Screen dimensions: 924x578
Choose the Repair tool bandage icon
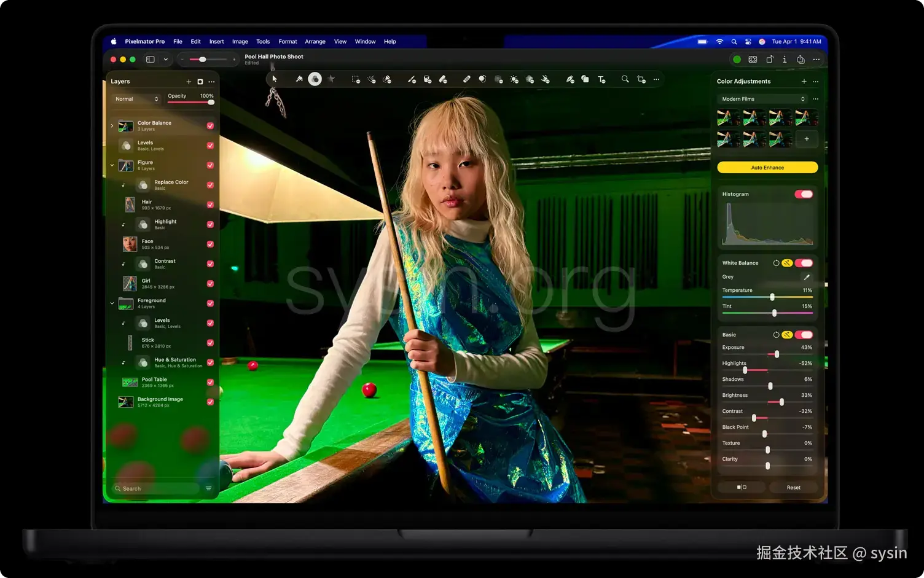point(466,79)
